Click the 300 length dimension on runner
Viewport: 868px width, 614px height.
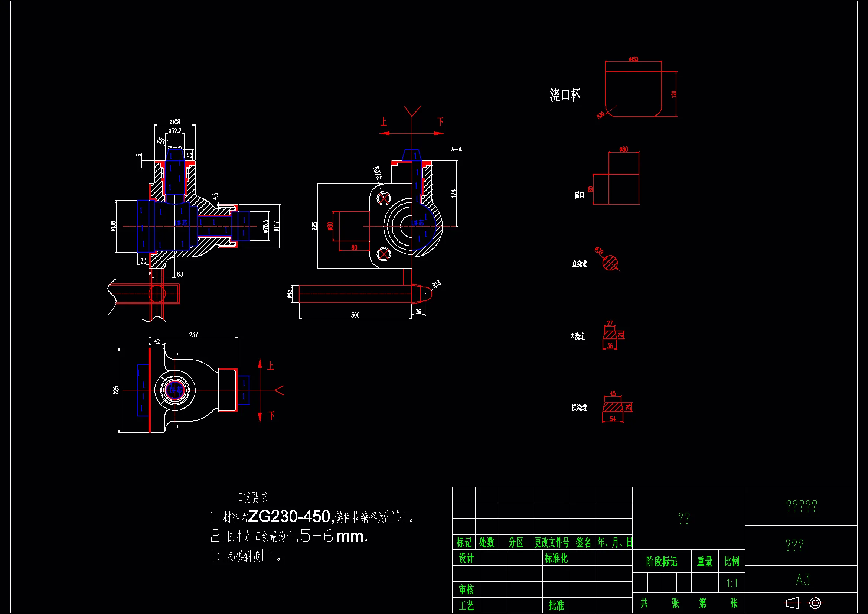point(355,315)
